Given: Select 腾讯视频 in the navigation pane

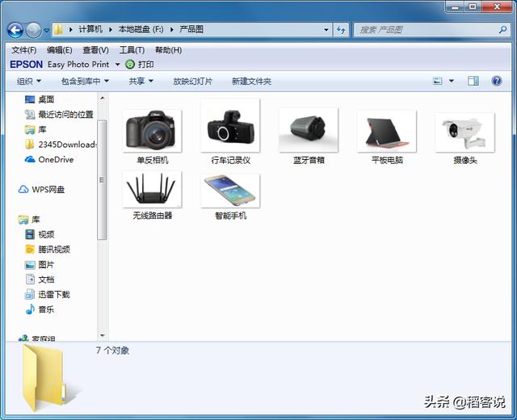Looking at the screenshot, I should (48, 250).
